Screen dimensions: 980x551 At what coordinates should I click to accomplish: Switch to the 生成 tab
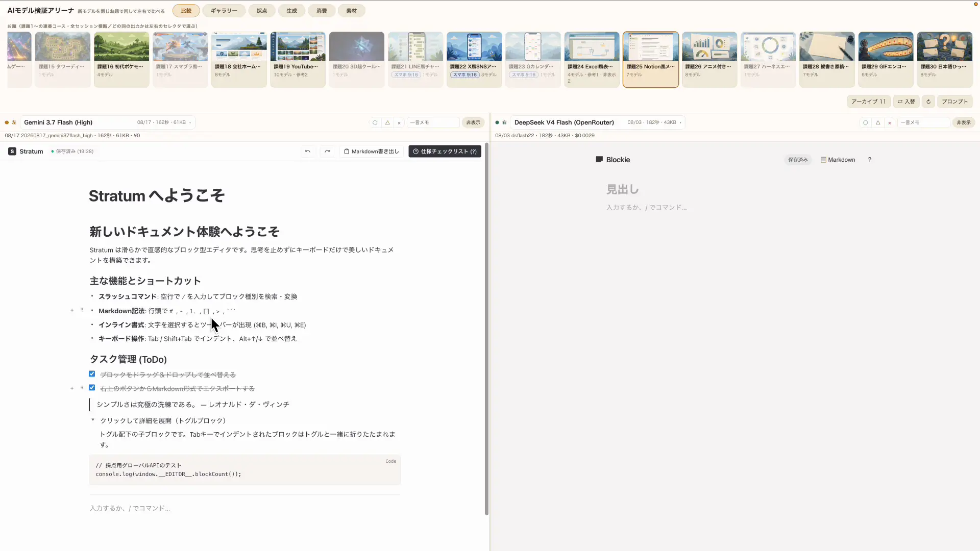coord(292,11)
